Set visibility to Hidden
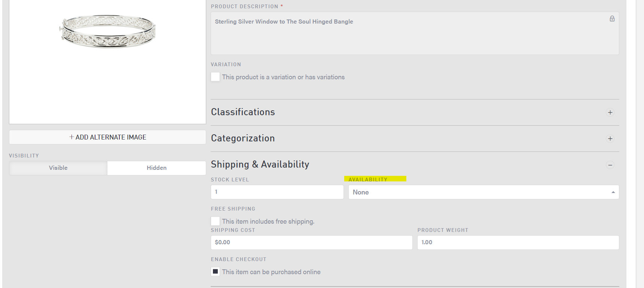The image size is (644, 288). (x=156, y=168)
